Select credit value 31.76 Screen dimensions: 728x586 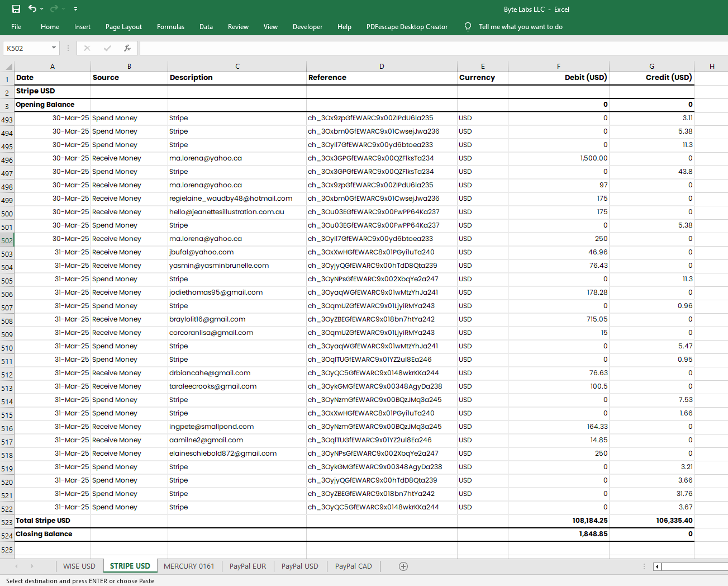pos(651,494)
